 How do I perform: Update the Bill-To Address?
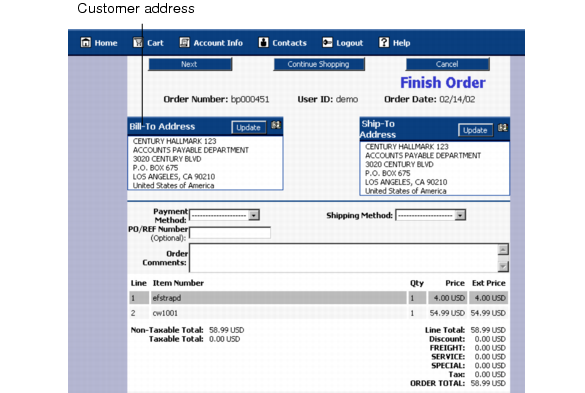click(x=248, y=127)
